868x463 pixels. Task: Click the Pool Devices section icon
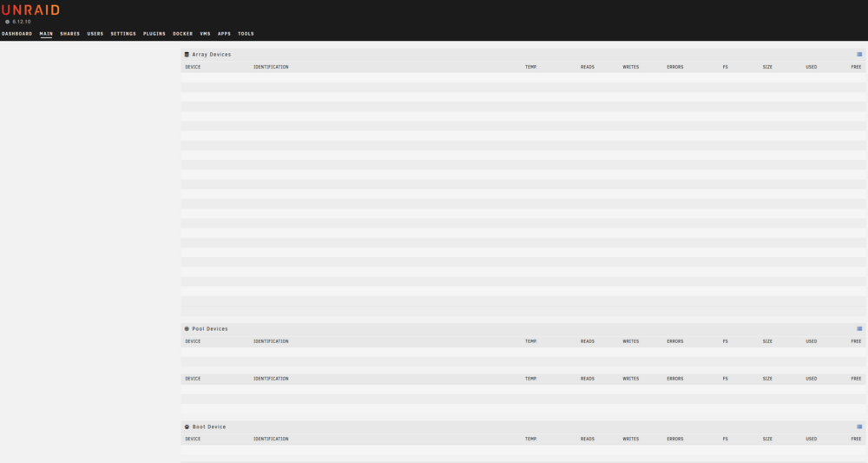click(187, 328)
